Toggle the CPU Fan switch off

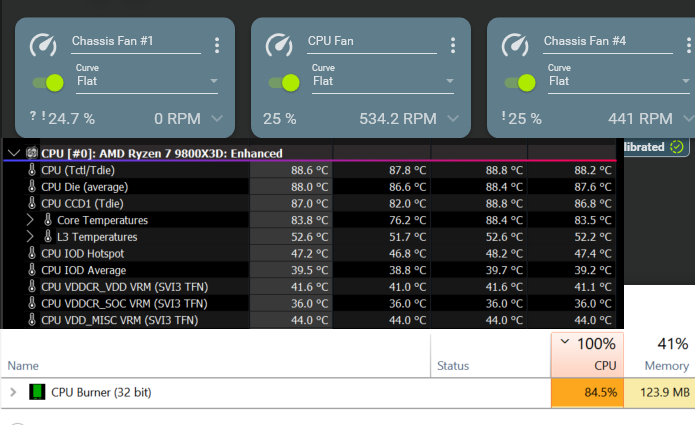click(x=284, y=82)
